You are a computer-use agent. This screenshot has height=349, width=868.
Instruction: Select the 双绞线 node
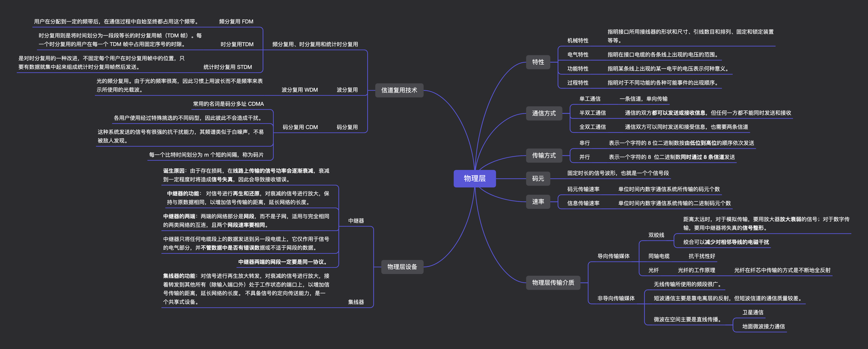tap(656, 235)
